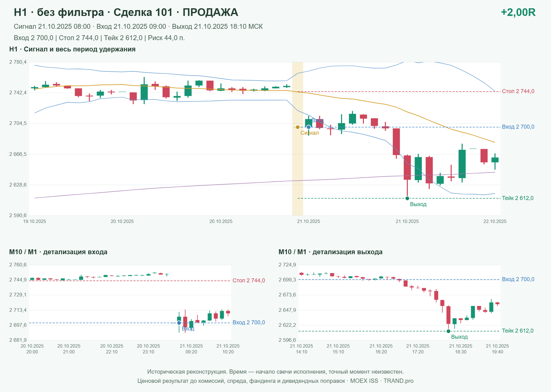Click the 'Тейк 2 612,0' label on H1 chart
The height and width of the screenshot is (392, 551).
(x=518, y=198)
